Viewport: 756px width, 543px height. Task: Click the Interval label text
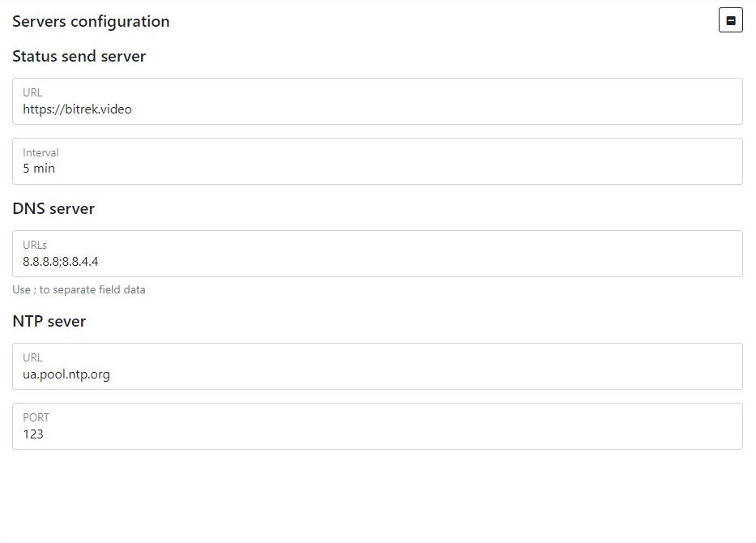(x=41, y=152)
